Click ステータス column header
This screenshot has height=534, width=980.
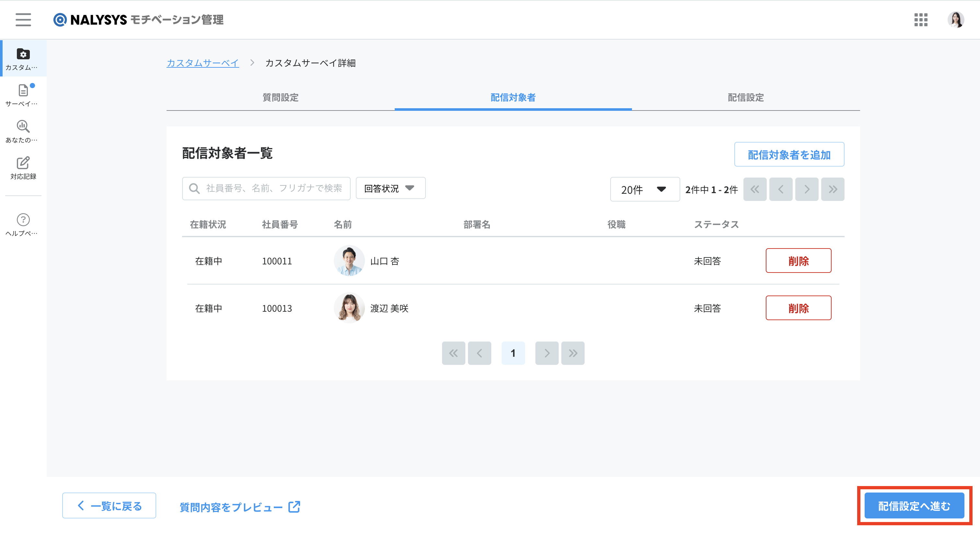[x=716, y=225]
